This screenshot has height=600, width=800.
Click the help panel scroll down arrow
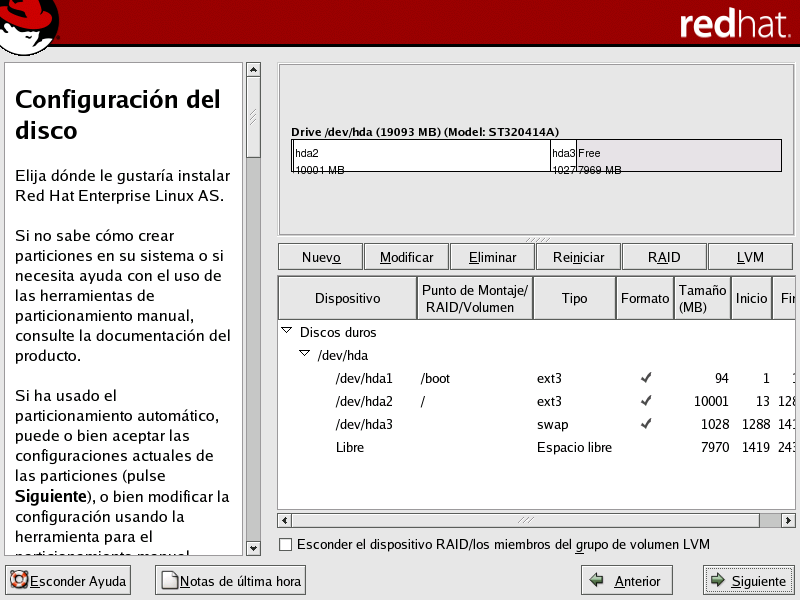pos(253,548)
